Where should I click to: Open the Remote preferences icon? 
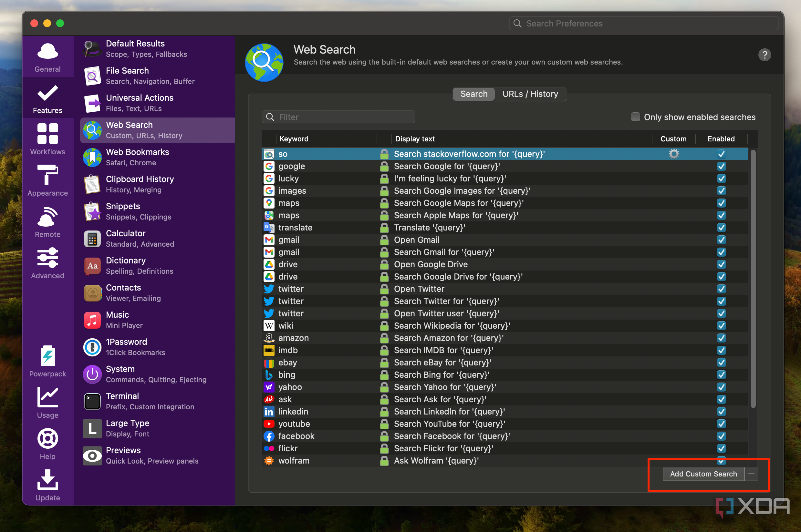47,222
